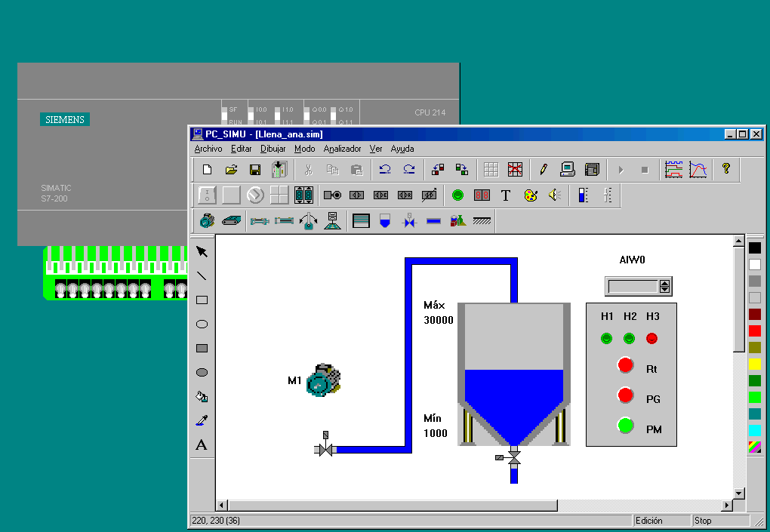Select the motor symbol tool

[206, 220]
